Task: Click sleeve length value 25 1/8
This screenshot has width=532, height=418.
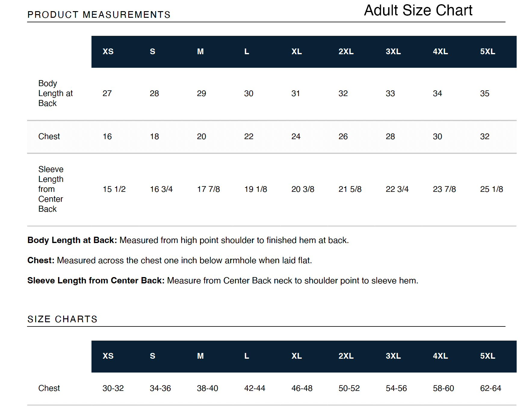Action: pos(491,189)
